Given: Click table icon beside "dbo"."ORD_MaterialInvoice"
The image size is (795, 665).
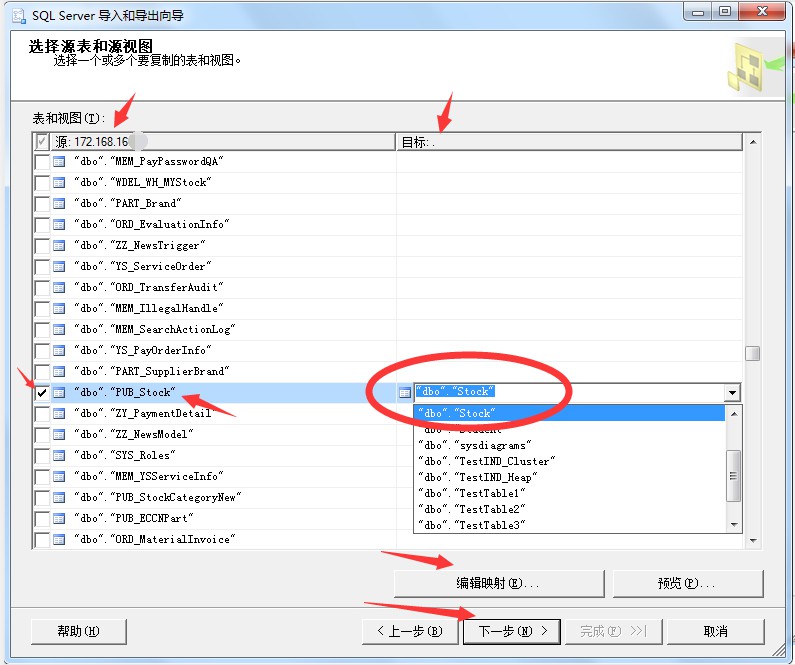Looking at the screenshot, I should coord(59,540).
